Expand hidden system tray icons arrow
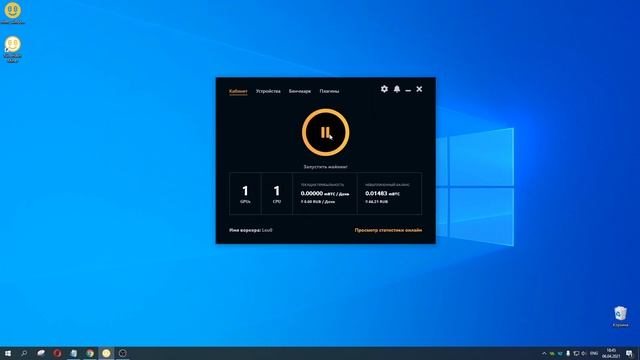640x360 pixels. click(x=544, y=353)
